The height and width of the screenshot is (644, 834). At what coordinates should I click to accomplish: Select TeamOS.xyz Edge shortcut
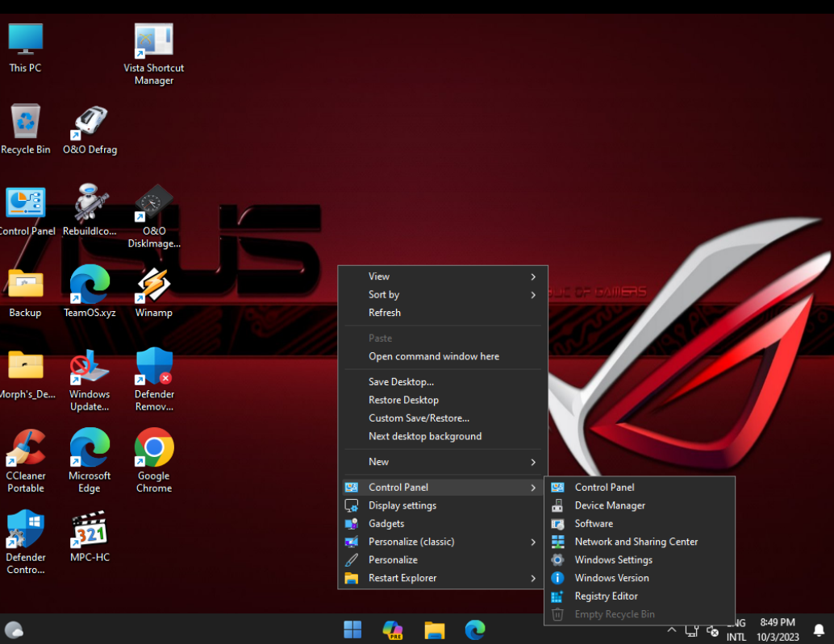tap(90, 291)
